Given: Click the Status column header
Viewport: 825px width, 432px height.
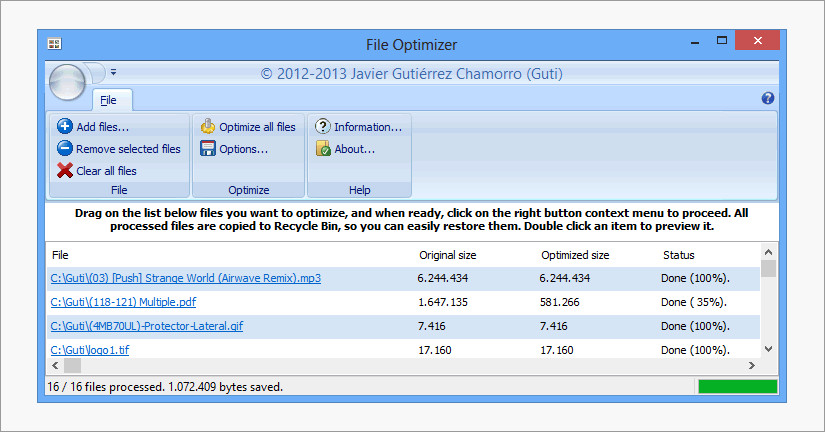Looking at the screenshot, I should [678, 255].
